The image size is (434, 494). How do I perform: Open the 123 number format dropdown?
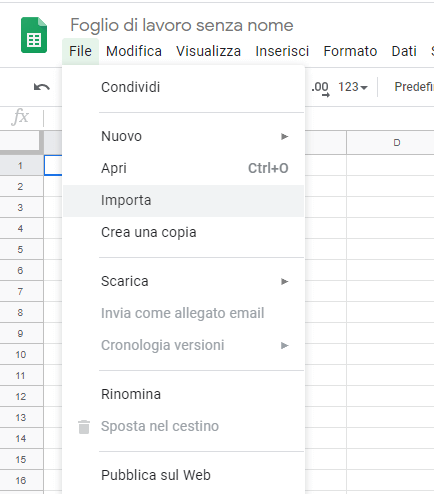(x=353, y=87)
